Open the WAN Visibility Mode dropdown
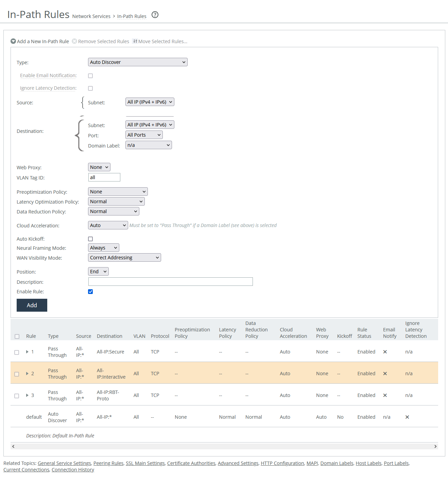The image size is (448, 485). click(x=124, y=258)
